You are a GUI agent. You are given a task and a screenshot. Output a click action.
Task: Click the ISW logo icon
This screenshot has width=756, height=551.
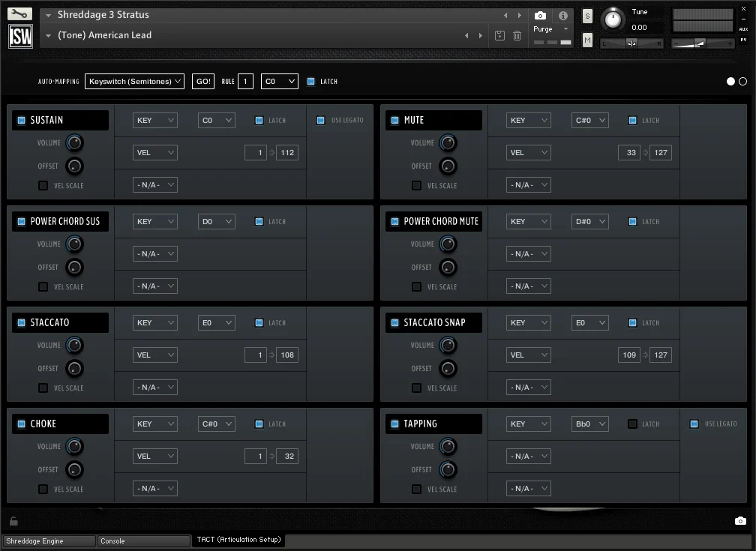tap(20, 36)
